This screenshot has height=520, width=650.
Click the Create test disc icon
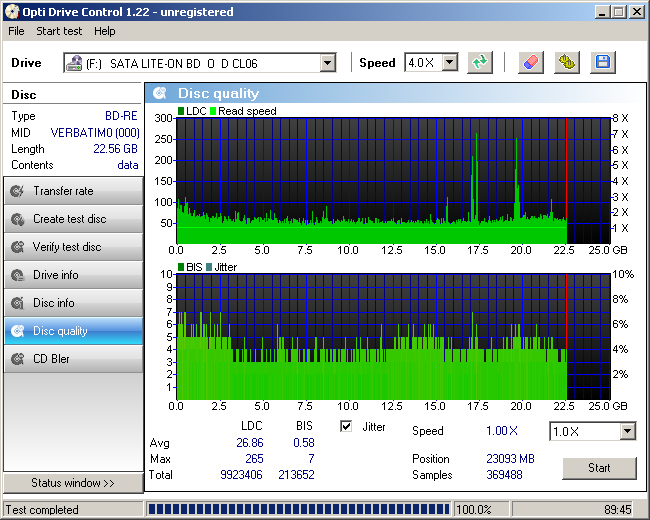pos(17,219)
